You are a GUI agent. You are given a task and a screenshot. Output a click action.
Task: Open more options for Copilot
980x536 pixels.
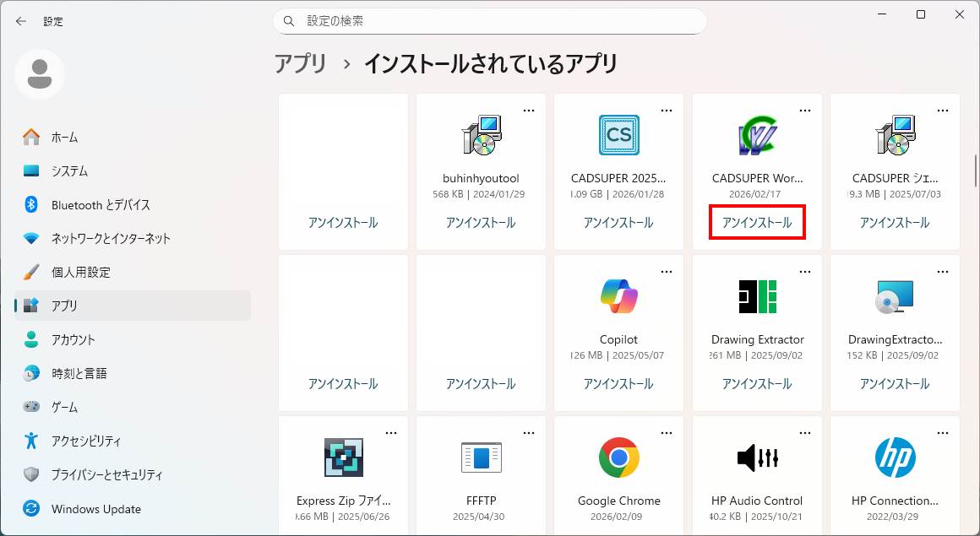click(667, 272)
